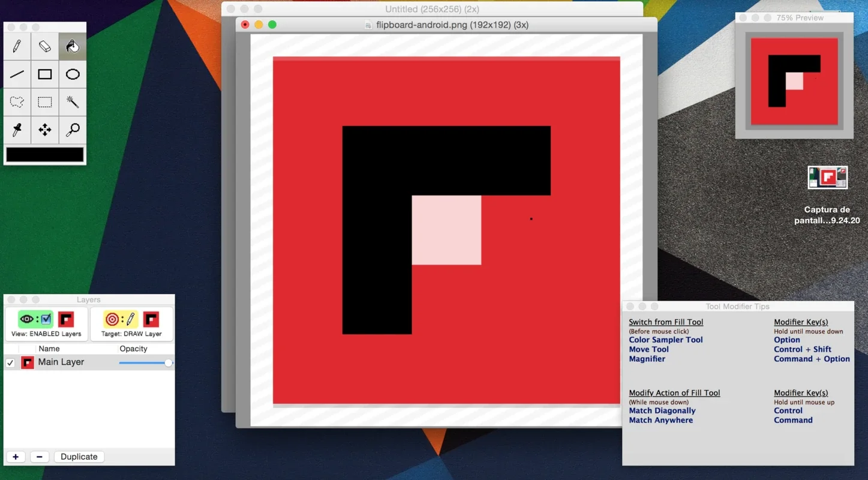This screenshot has width=868, height=480.
Task: Click the pink square on the canvas
Action: pyautogui.click(x=446, y=230)
